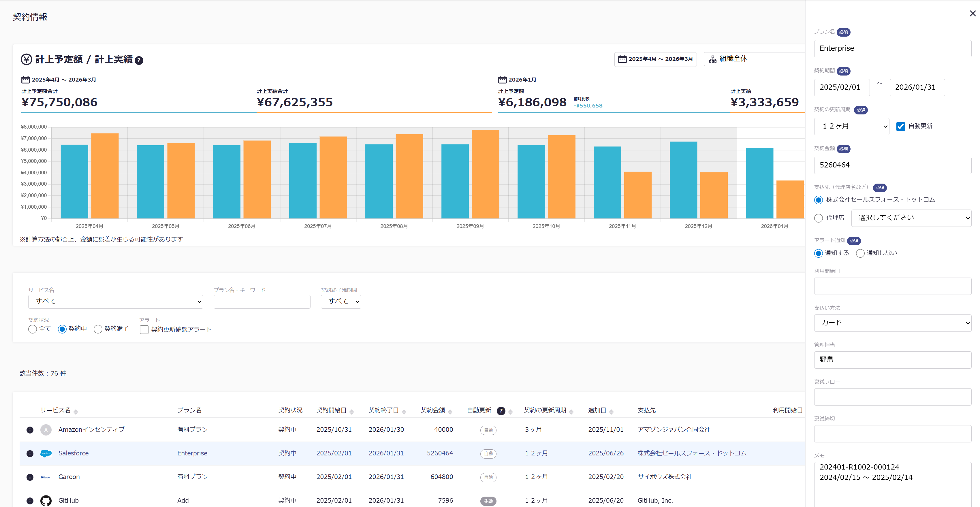Click the info icon for Salesforce row

[x=30, y=453]
